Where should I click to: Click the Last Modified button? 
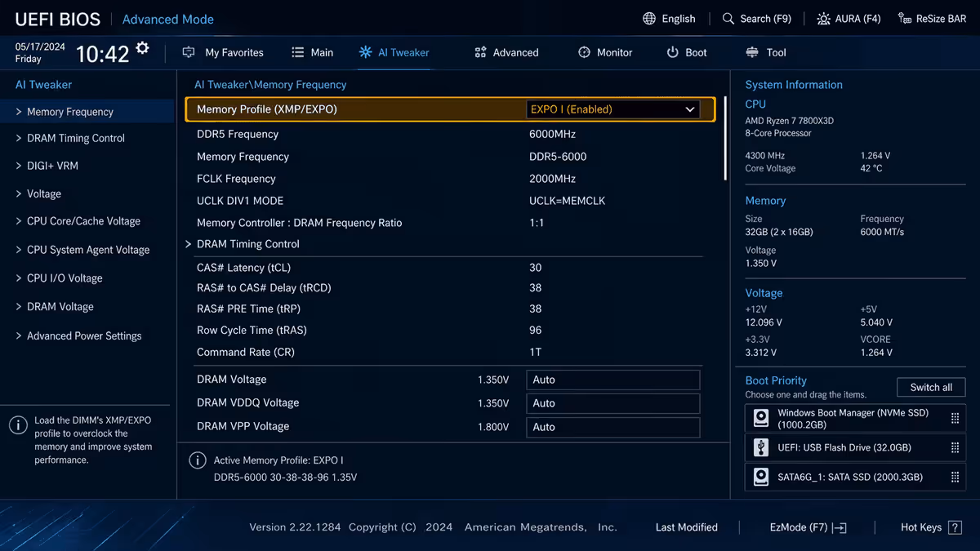tap(686, 527)
